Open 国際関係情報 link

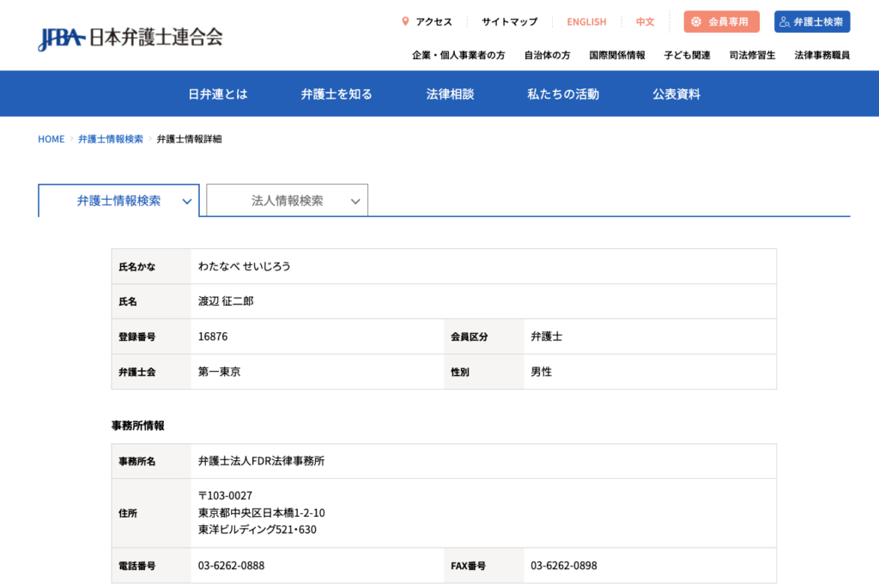pyautogui.click(x=617, y=55)
